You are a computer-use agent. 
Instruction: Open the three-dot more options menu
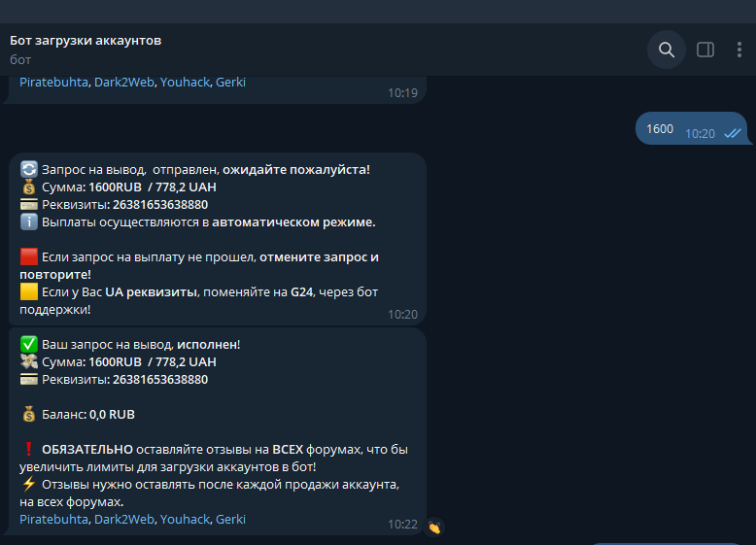[x=742, y=50]
